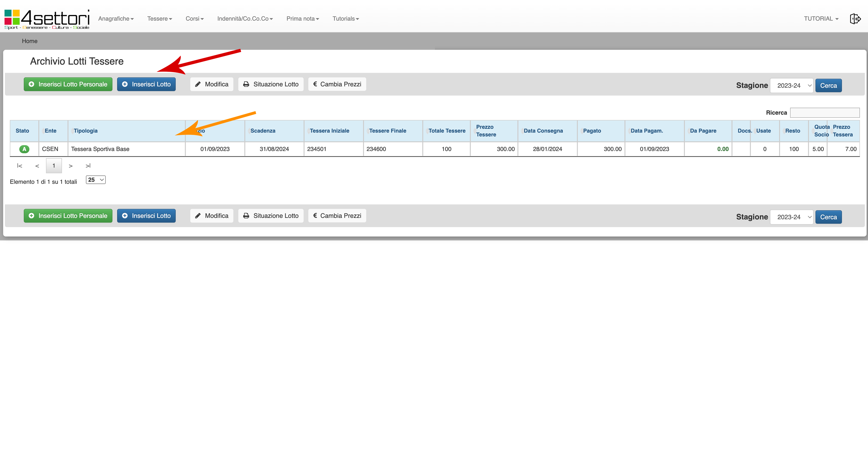Open Anagrafiche menu
868x466 pixels.
click(x=116, y=19)
